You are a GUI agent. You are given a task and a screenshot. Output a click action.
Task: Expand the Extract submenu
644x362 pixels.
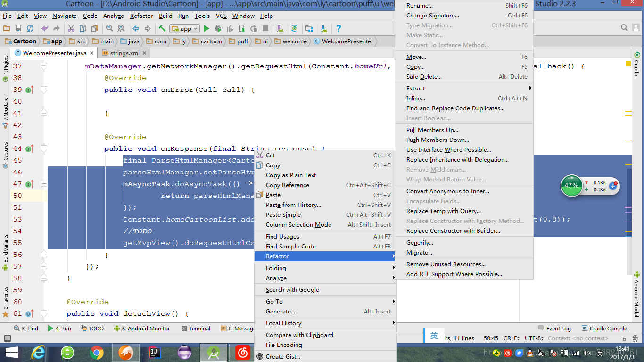coord(464,89)
